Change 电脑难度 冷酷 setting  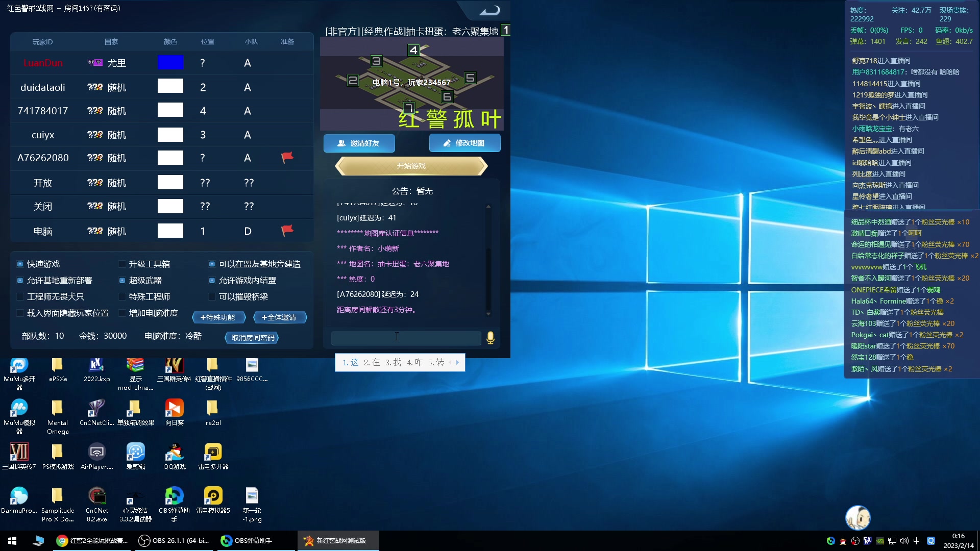tap(173, 336)
